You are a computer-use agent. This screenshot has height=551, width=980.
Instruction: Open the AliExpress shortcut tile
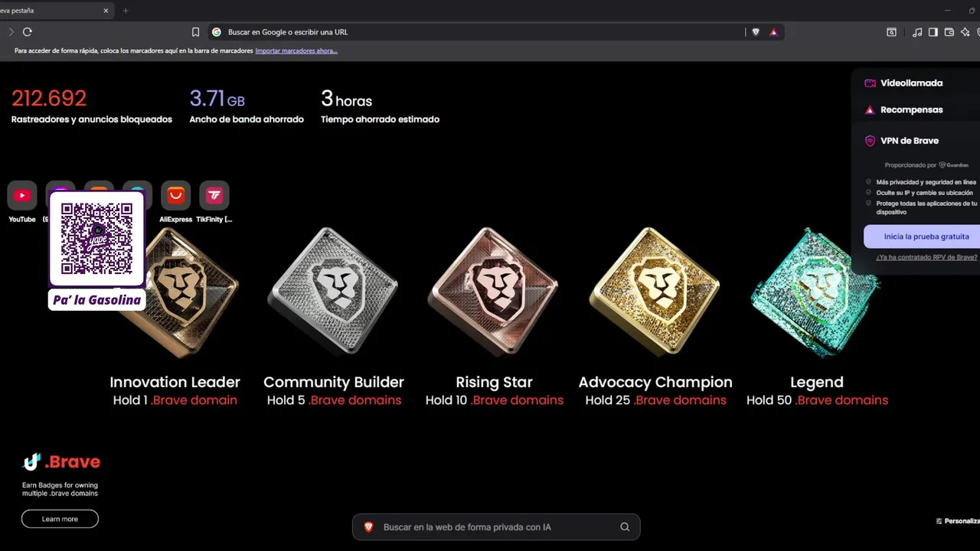(x=175, y=202)
